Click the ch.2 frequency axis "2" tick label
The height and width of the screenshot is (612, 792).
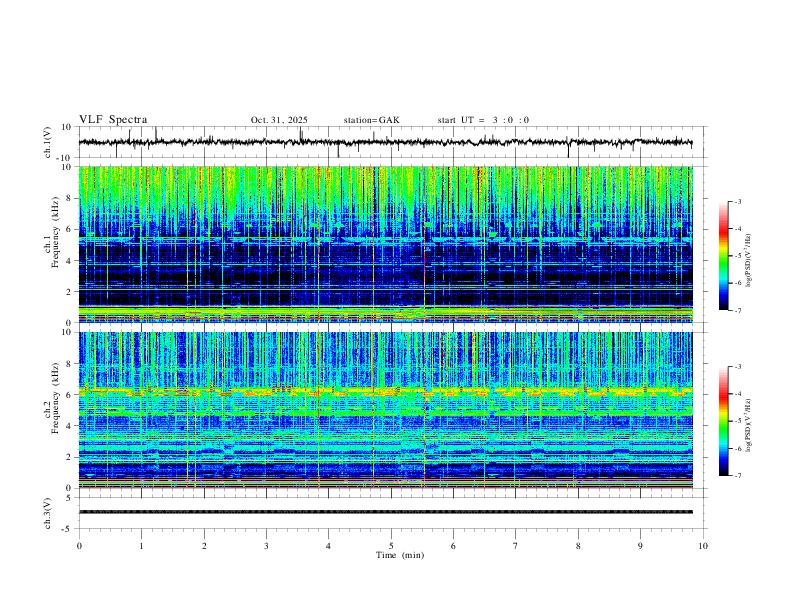click(69, 457)
